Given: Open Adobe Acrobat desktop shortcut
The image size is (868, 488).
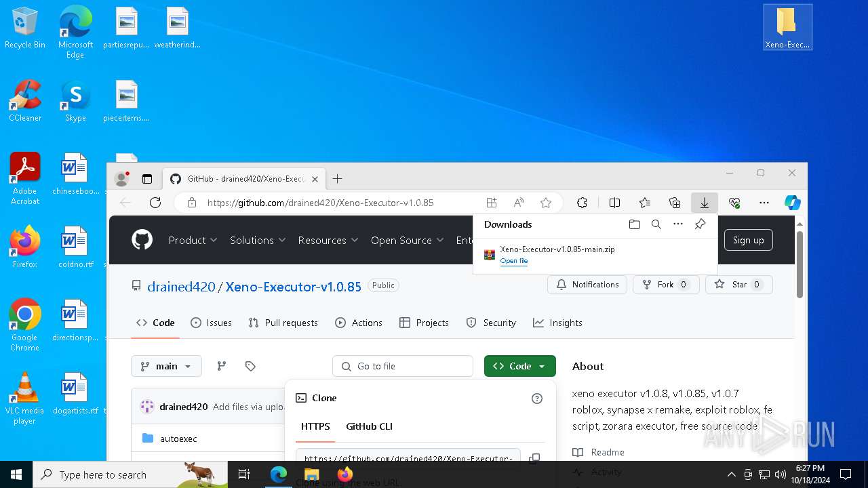Looking at the screenshot, I should point(25,178).
